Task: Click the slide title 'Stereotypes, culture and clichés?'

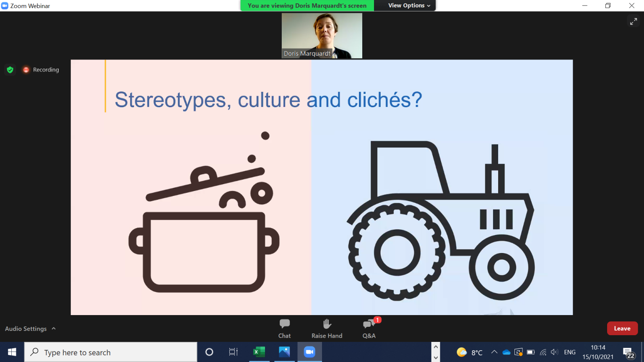Action: pyautogui.click(x=268, y=100)
